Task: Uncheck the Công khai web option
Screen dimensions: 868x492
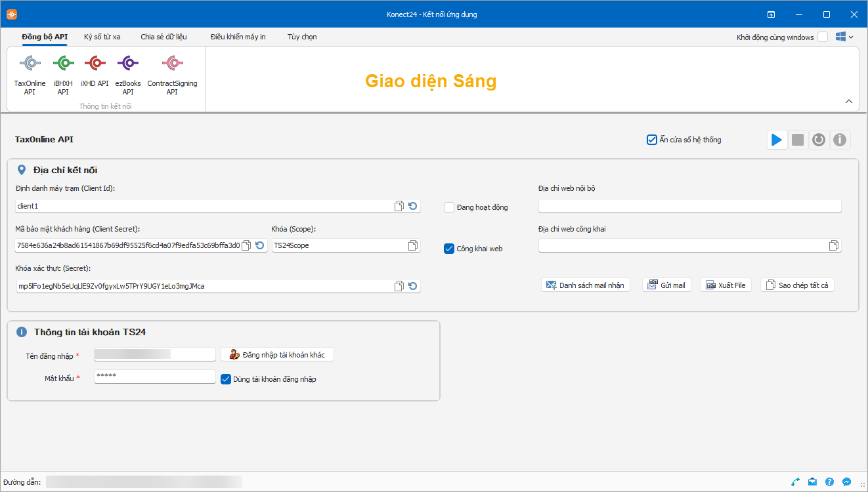Action: click(449, 249)
